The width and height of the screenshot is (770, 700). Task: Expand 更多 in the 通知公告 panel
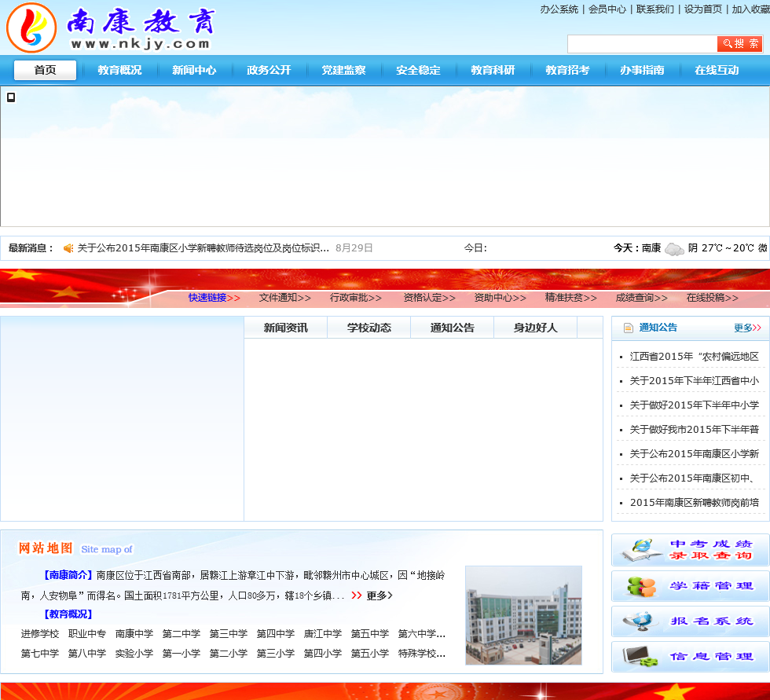tap(746, 328)
